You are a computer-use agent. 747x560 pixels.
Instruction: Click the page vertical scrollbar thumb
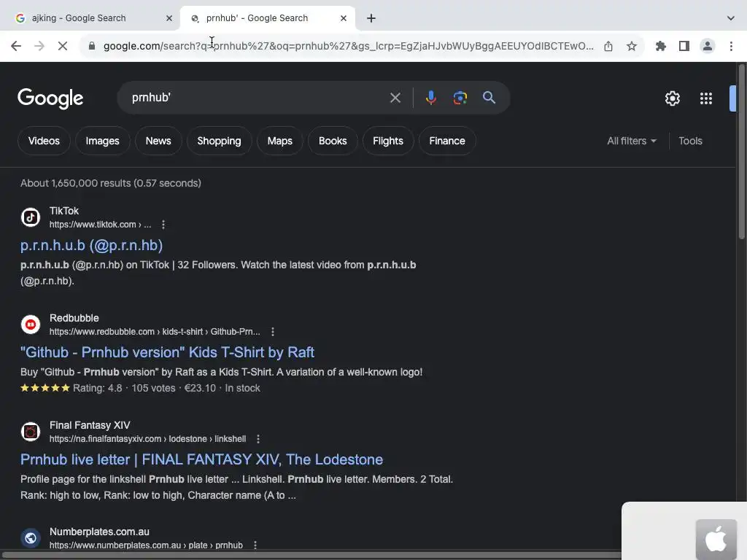coord(741,152)
